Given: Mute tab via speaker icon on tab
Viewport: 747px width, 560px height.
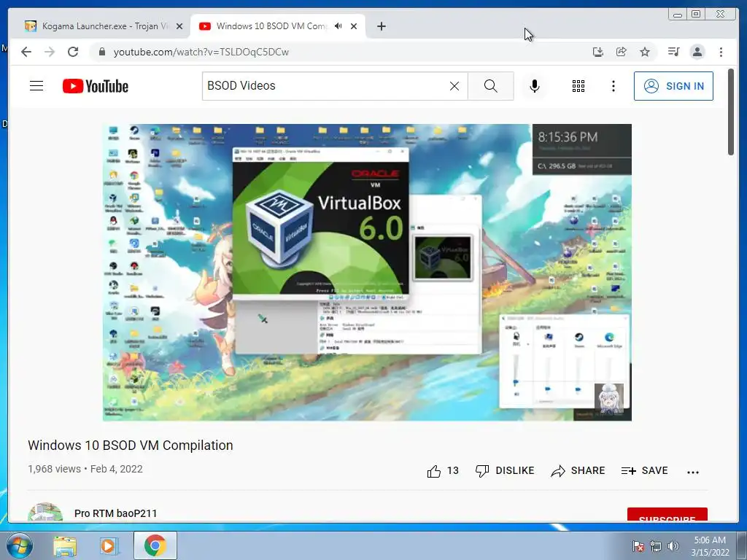Looking at the screenshot, I should click(x=338, y=26).
